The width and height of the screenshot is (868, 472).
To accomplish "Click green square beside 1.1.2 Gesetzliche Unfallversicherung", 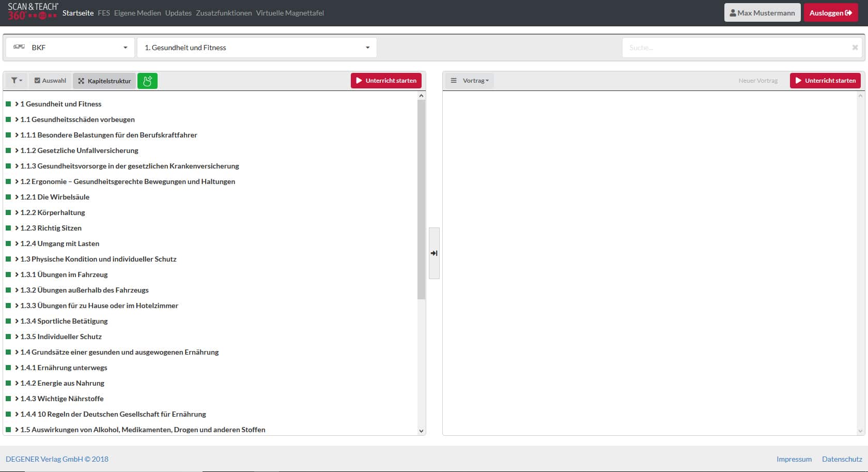I will 8,150.
